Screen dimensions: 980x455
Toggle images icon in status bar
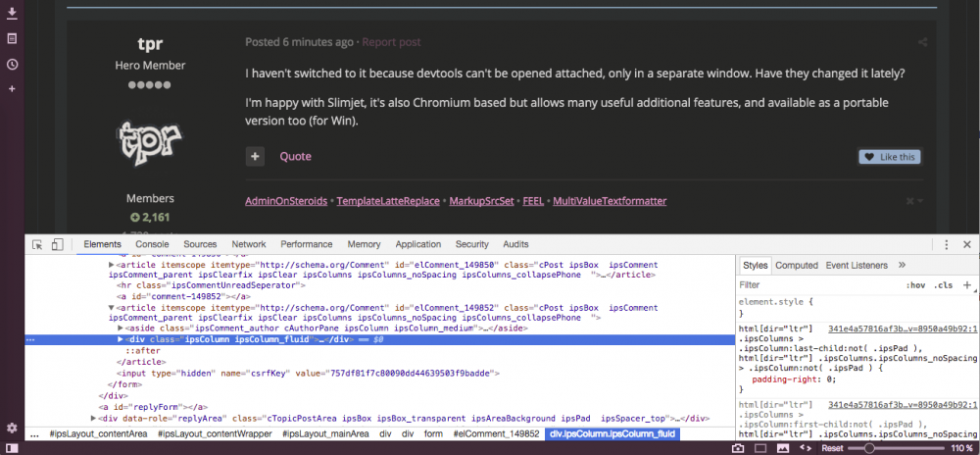[x=783, y=448]
